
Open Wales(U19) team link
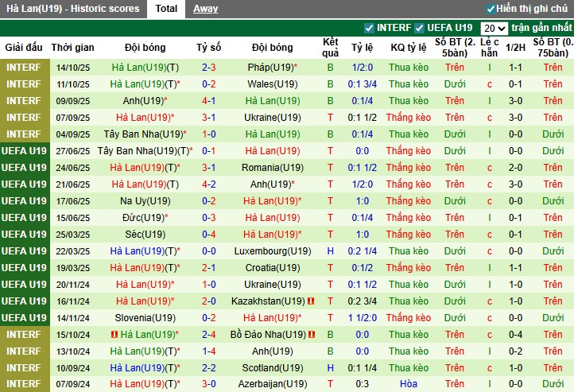click(273, 84)
